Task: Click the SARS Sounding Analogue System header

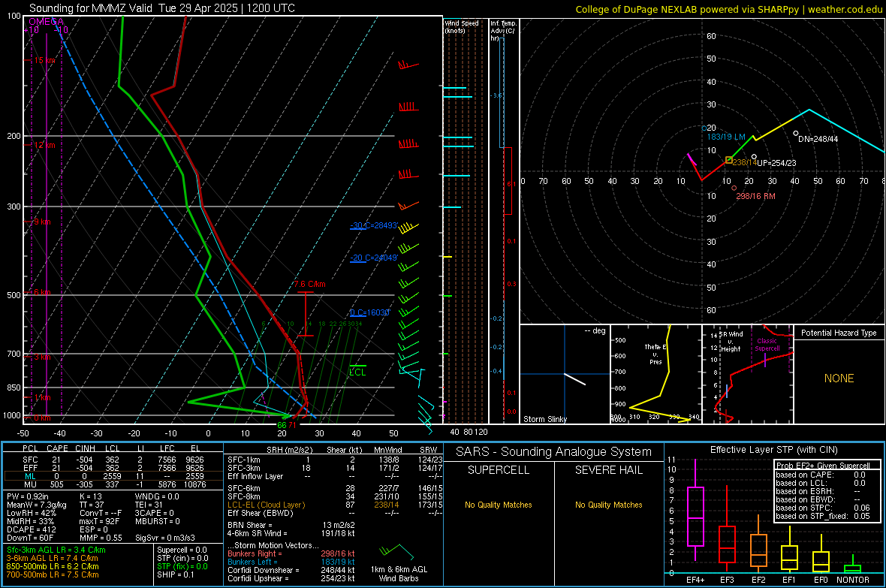Action: 554,452
